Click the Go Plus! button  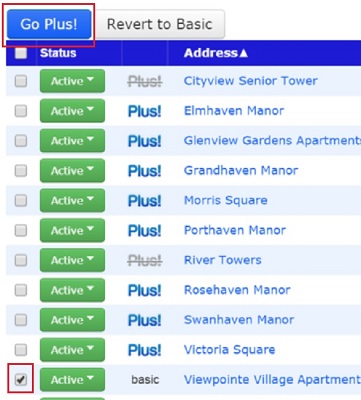pos(49,24)
